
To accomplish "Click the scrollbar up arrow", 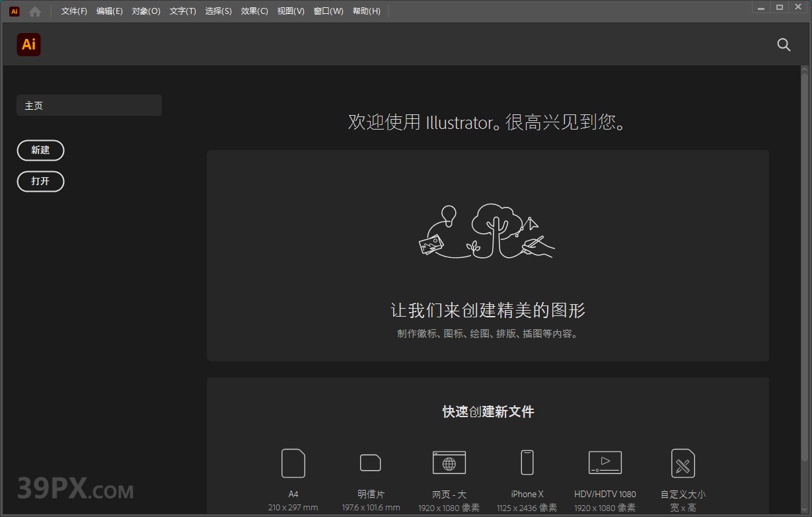I will (805, 69).
